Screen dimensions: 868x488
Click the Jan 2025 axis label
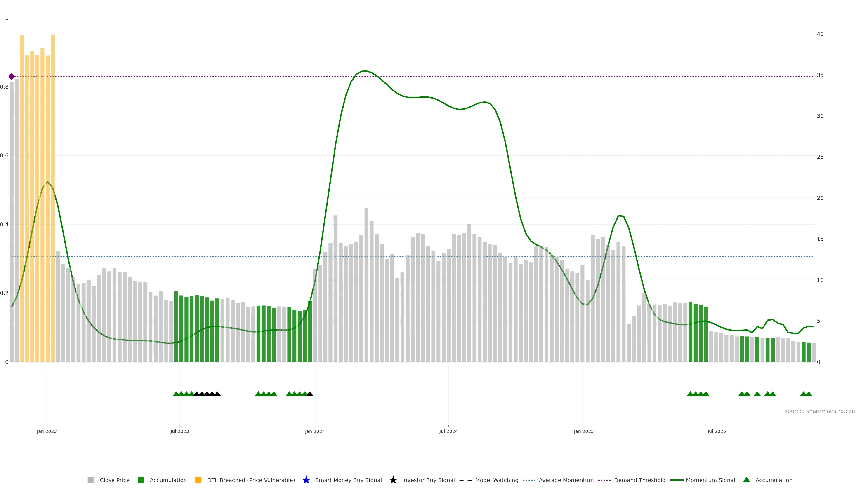click(x=584, y=431)
